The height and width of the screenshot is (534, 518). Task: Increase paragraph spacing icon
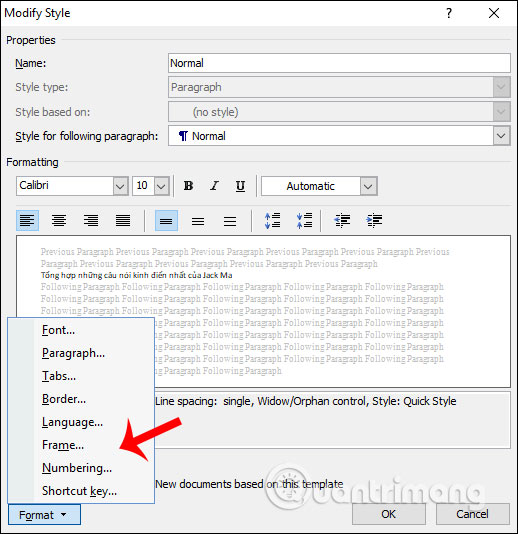pos(272,221)
